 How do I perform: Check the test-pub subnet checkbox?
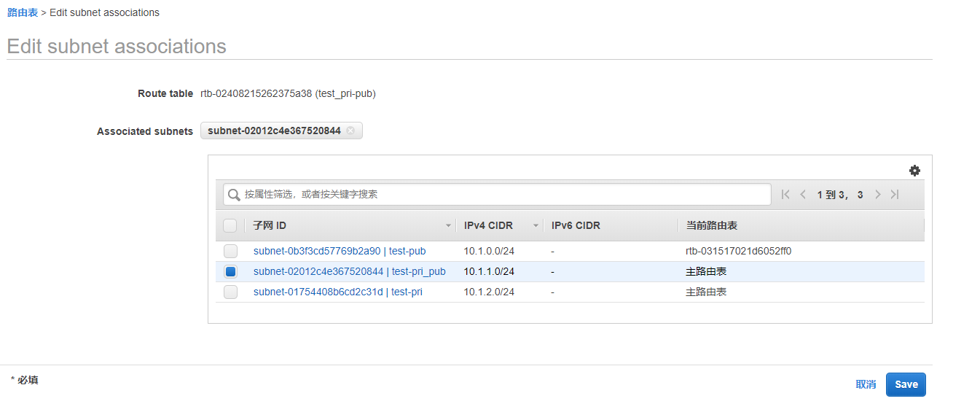230,251
